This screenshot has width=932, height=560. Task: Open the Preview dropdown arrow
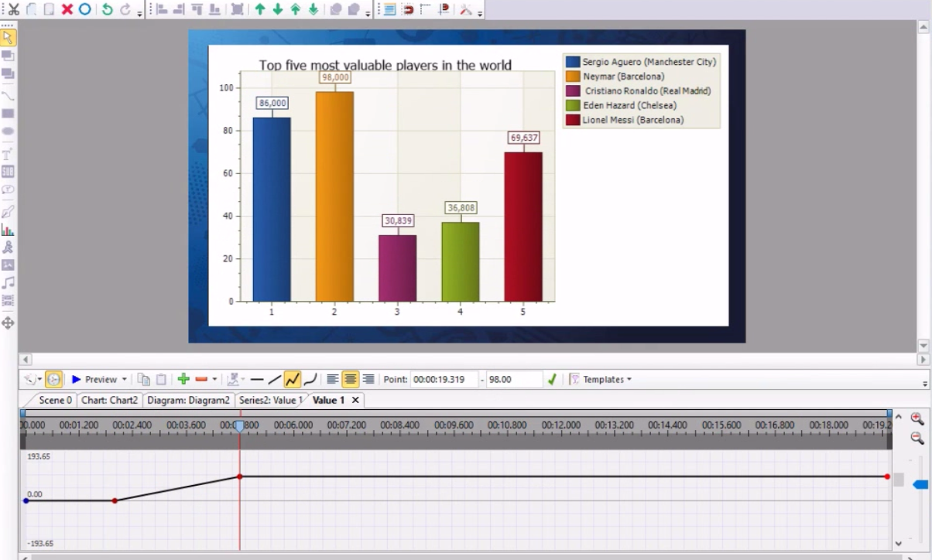click(x=124, y=380)
